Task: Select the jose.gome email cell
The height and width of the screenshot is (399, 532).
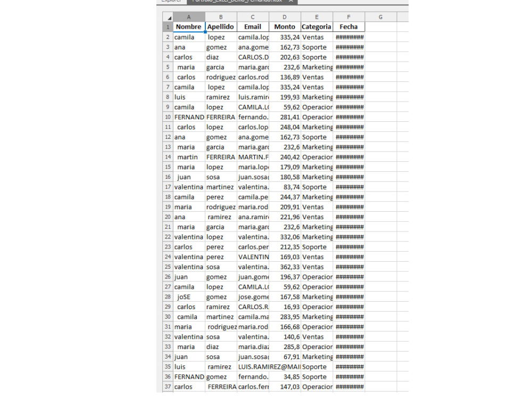Action: (x=253, y=297)
